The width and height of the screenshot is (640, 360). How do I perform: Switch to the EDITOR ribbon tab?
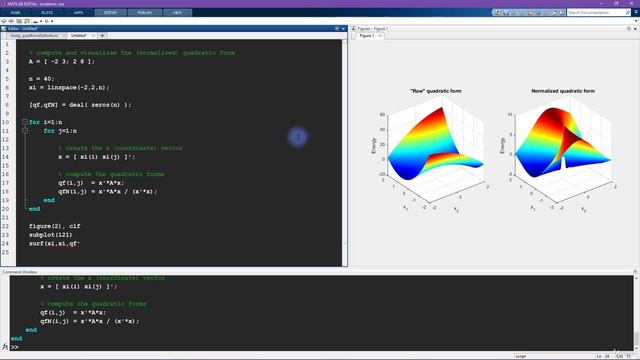click(110, 13)
